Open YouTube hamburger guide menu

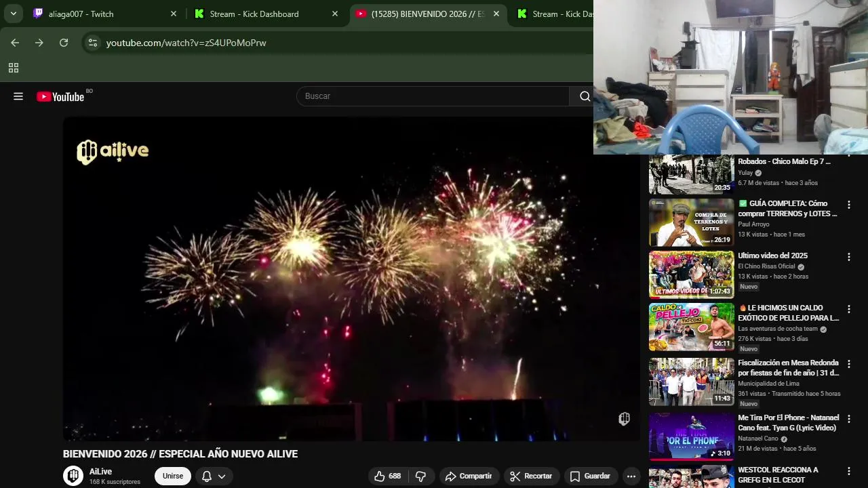coord(18,96)
